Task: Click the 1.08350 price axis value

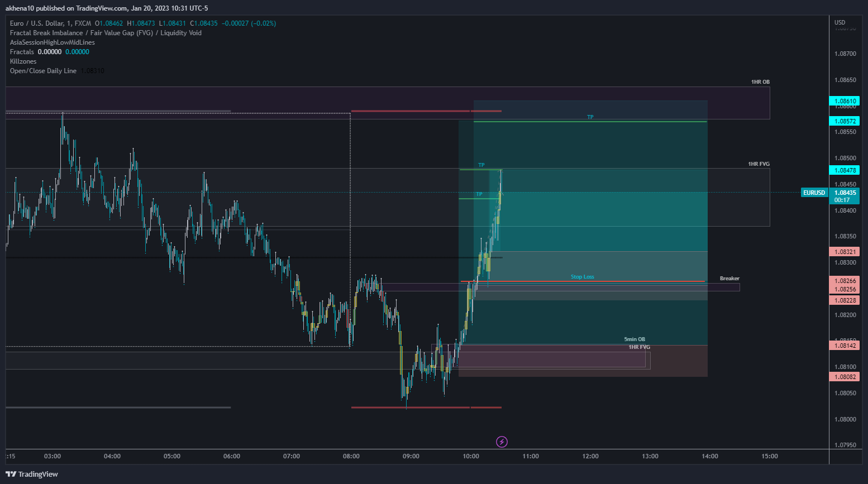Action: [x=845, y=236]
